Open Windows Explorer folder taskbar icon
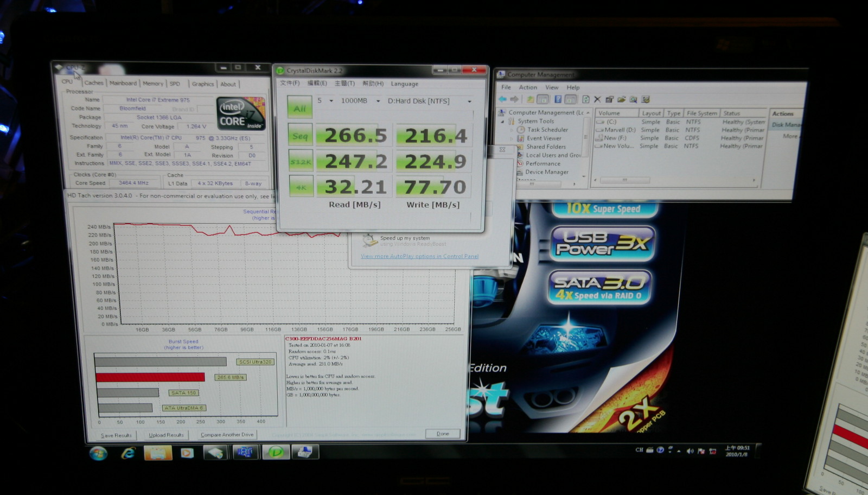 coord(158,453)
